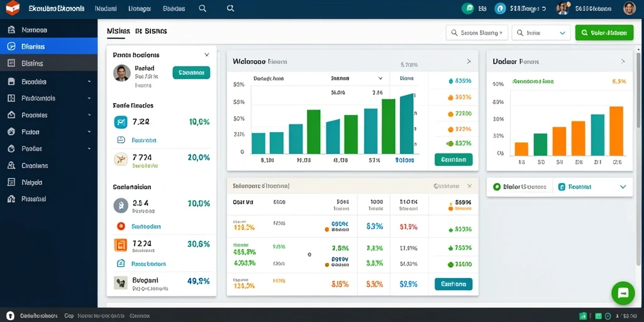Expand the Peoinnt dropdown chevron

pos(623,187)
